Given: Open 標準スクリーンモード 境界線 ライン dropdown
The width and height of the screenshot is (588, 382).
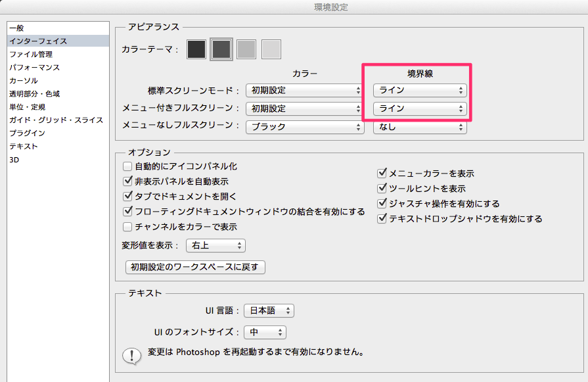Looking at the screenshot, I should (x=420, y=90).
